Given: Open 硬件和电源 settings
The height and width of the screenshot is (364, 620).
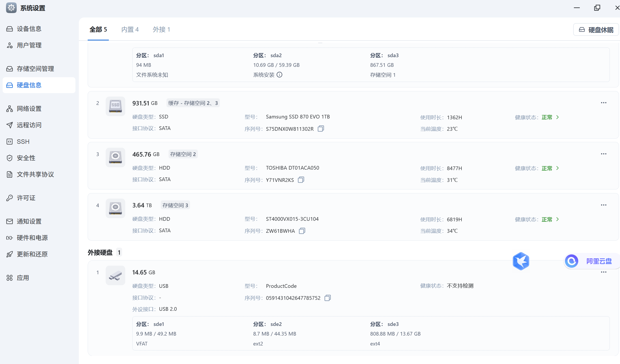Looking at the screenshot, I should point(32,238).
